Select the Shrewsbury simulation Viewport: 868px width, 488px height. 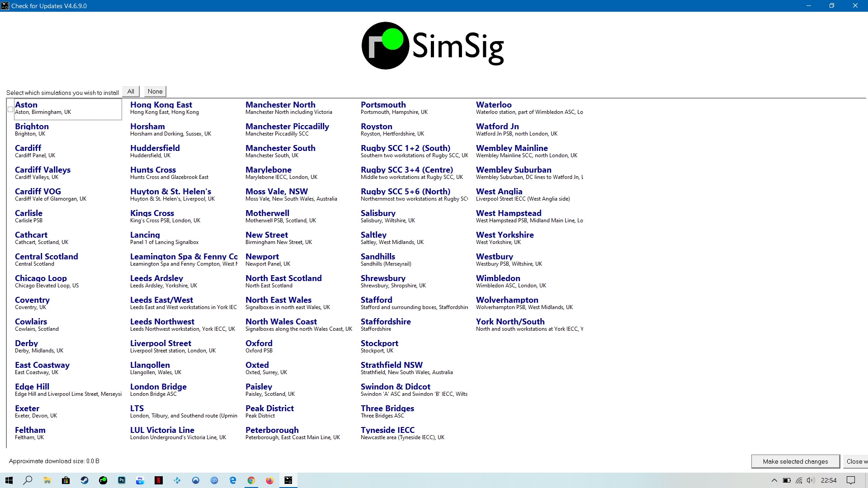pos(393,281)
